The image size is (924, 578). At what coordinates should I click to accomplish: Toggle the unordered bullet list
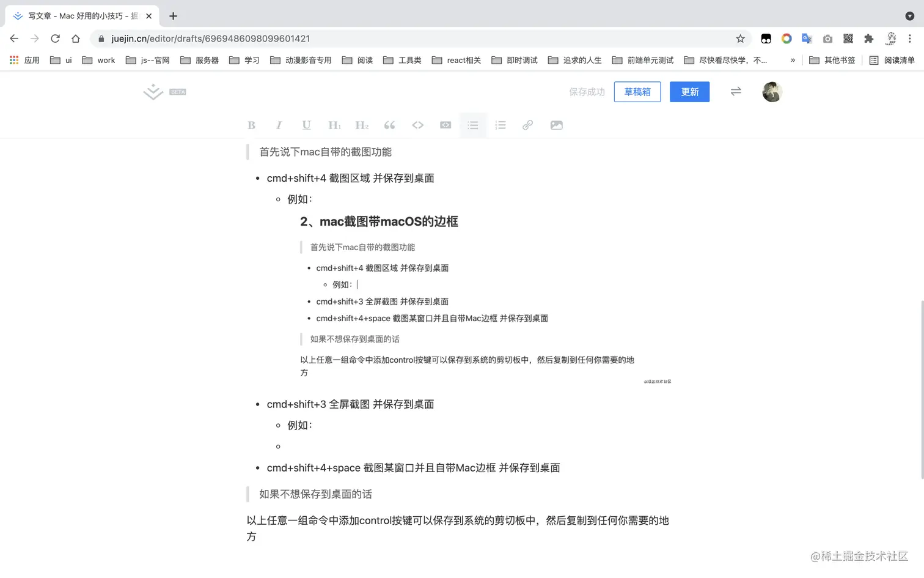(x=473, y=125)
